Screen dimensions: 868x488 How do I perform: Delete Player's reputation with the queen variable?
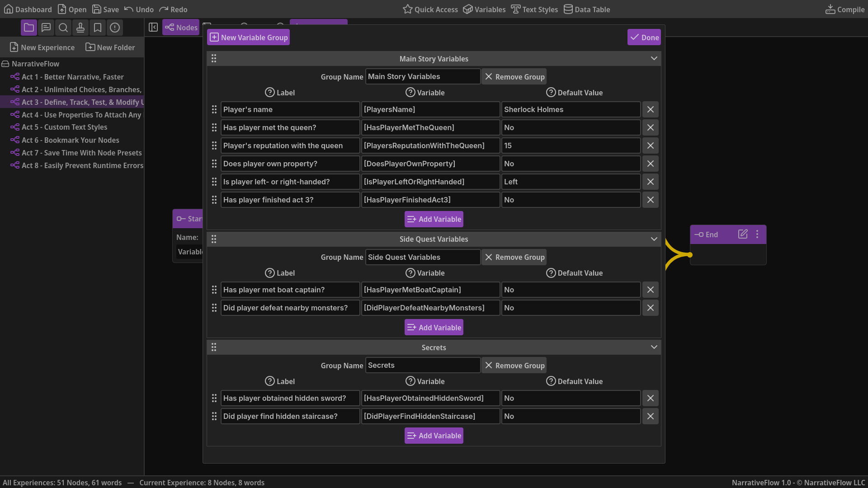pos(651,145)
